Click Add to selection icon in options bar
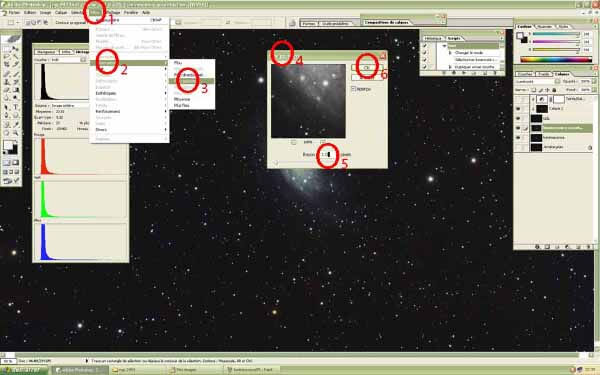The image size is (600, 375). tap(34, 23)
